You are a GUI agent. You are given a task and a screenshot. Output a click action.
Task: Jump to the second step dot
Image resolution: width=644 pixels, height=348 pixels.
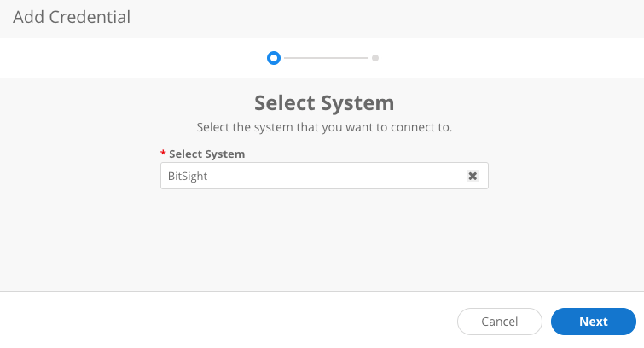[x=375, y=58]
